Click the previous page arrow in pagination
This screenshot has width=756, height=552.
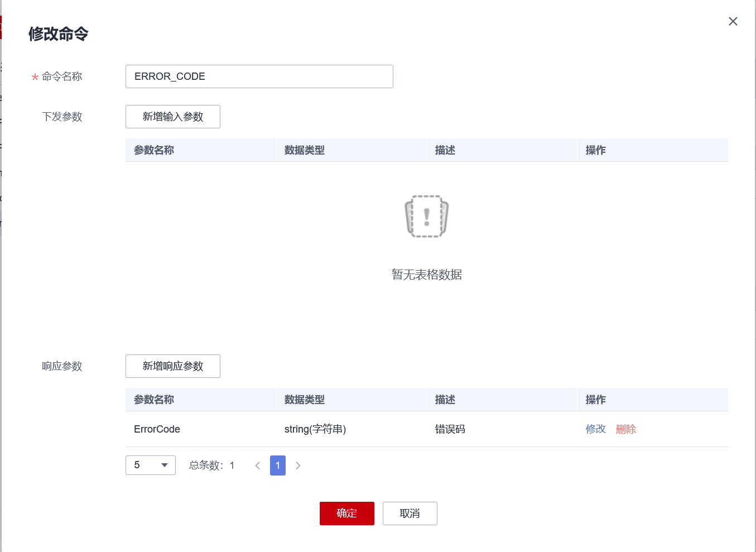tap(257, 465)
